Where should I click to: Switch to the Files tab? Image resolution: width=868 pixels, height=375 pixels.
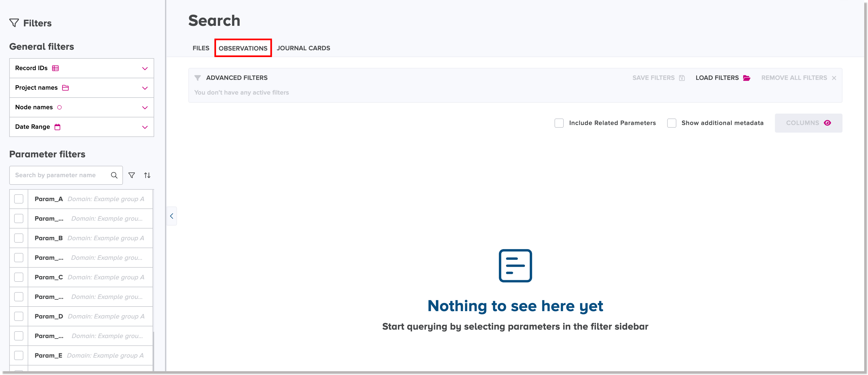click(x=201, y=48)
